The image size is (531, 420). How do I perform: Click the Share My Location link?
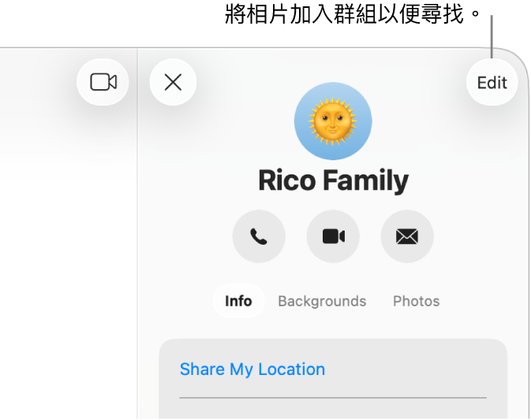click(x=252, y=369)
